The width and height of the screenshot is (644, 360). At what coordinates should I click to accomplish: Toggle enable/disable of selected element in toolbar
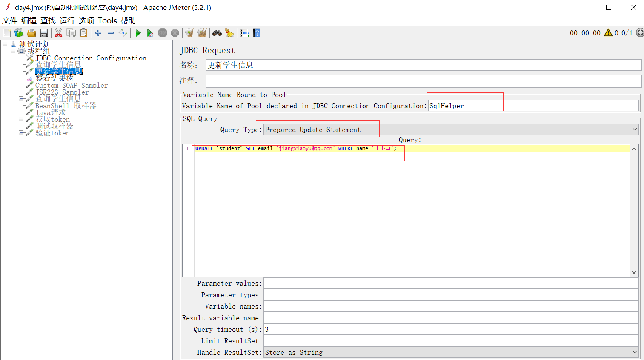(123, 33)
